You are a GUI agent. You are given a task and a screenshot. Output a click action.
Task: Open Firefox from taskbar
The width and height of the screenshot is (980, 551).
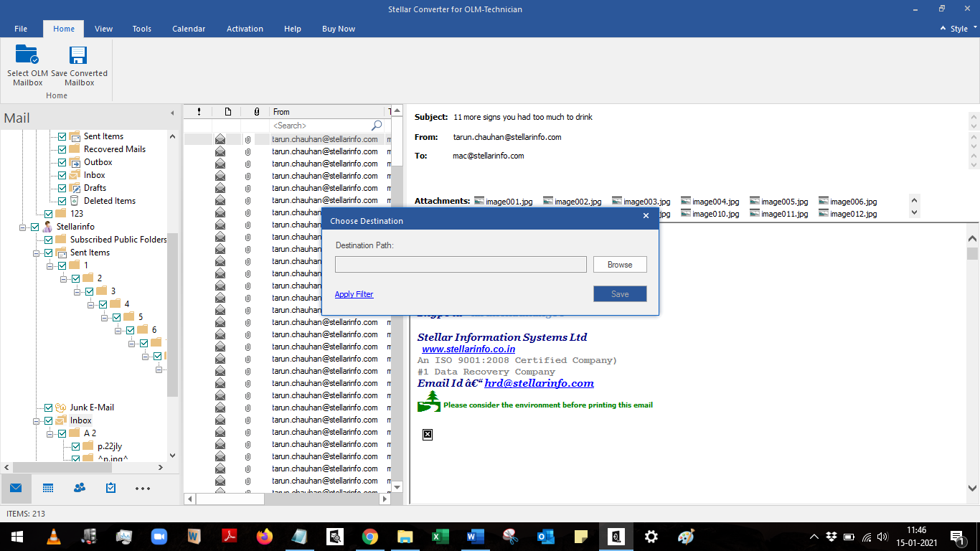264,537
